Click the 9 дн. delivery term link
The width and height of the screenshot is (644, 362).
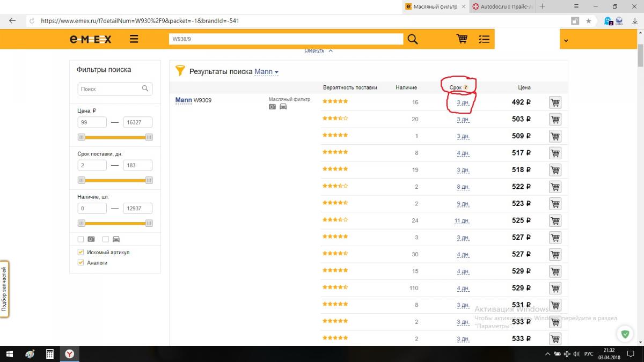tap(463, 204)
